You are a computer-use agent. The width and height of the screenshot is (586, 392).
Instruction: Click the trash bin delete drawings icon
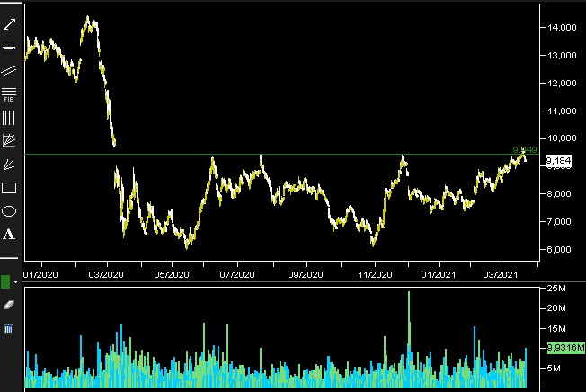(8, 328)
